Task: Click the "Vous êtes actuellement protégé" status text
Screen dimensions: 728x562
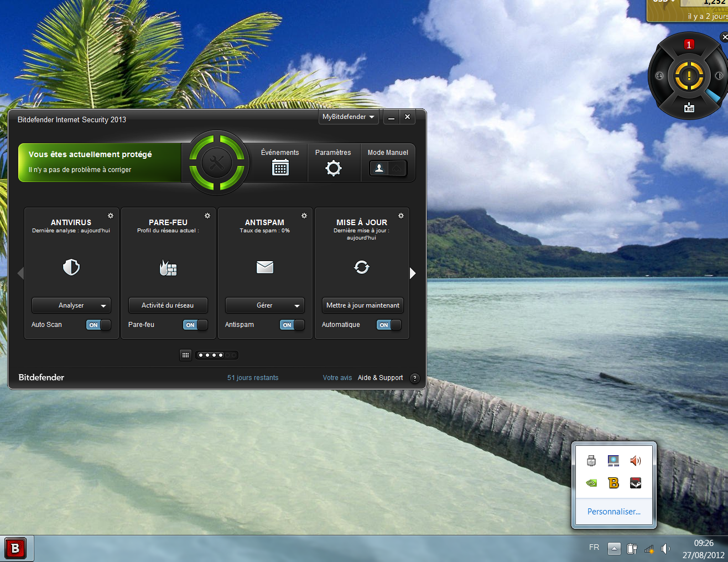Action: point(90,154)
